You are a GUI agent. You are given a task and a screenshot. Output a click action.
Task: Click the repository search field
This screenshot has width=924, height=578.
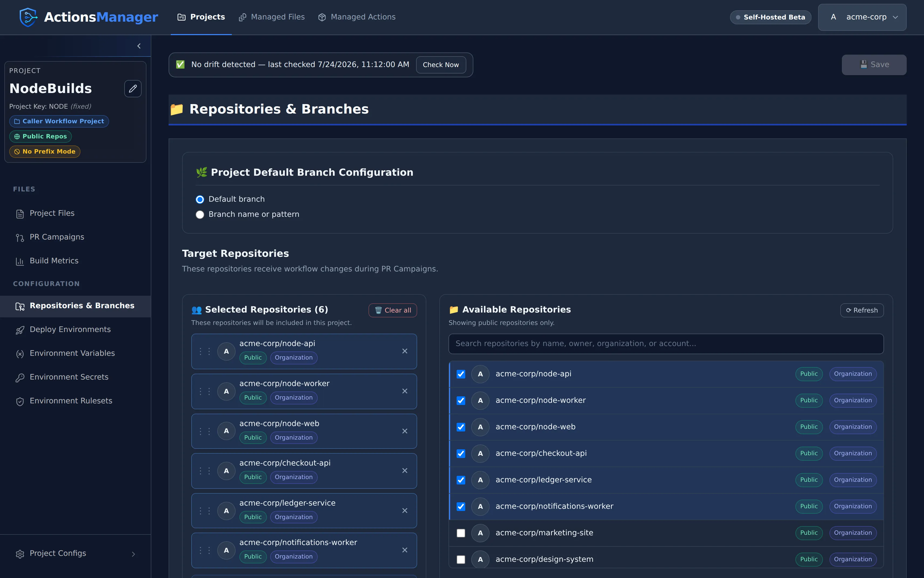(666, 344)
